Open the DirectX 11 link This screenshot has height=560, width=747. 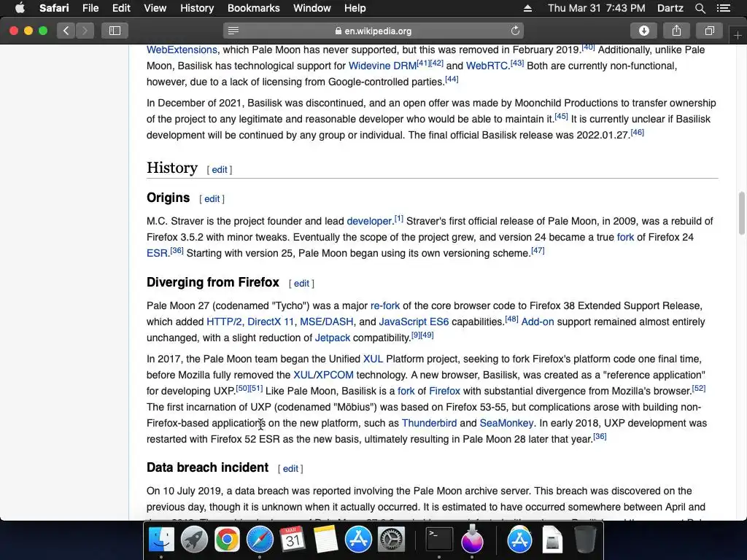pos(271,322)
